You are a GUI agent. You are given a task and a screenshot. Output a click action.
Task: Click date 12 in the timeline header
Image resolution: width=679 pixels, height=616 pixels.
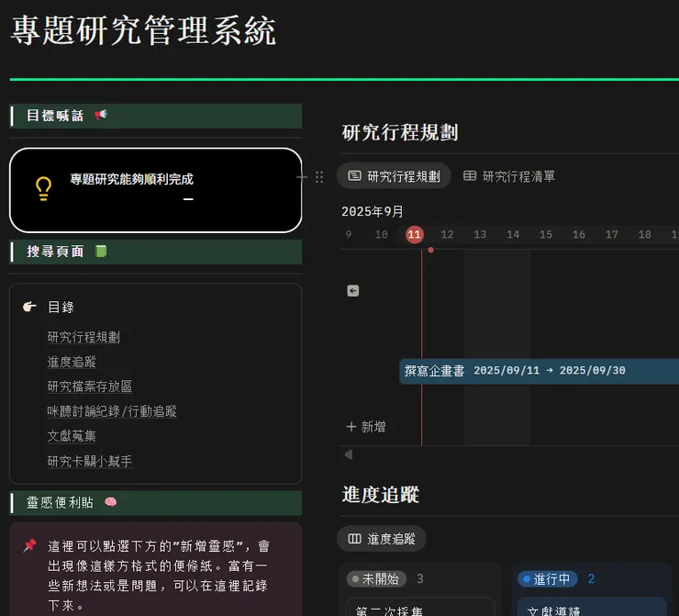(447, 234)
